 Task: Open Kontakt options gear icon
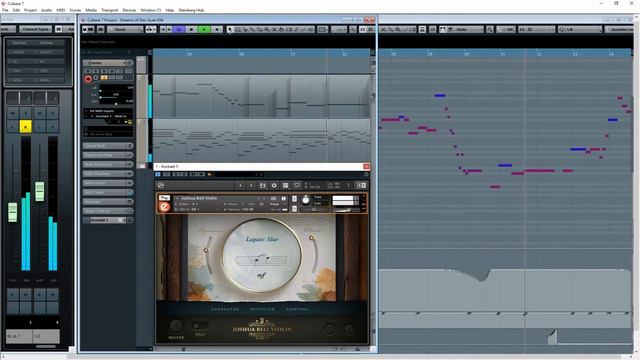tap(274, 185)
